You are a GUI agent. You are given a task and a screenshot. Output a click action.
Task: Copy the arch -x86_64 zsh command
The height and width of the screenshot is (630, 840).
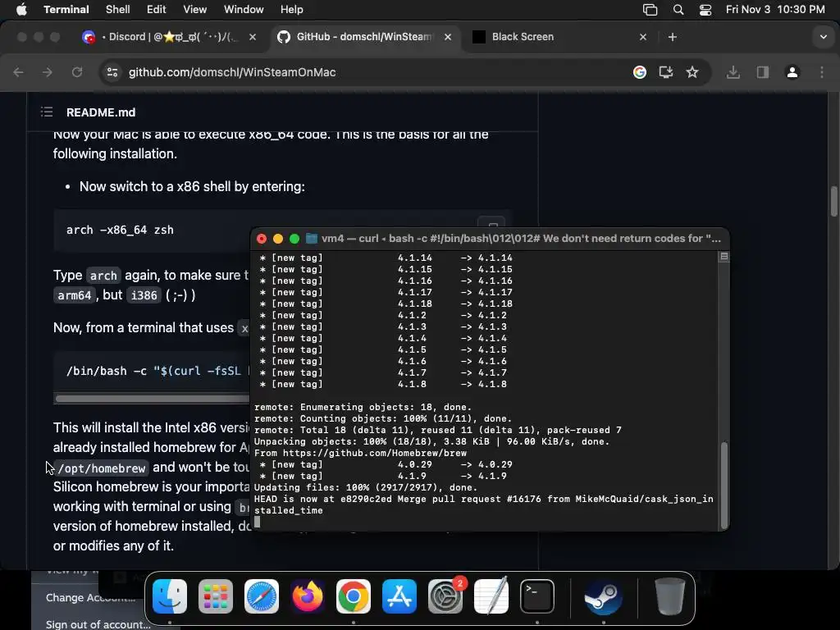click(492, 223)
